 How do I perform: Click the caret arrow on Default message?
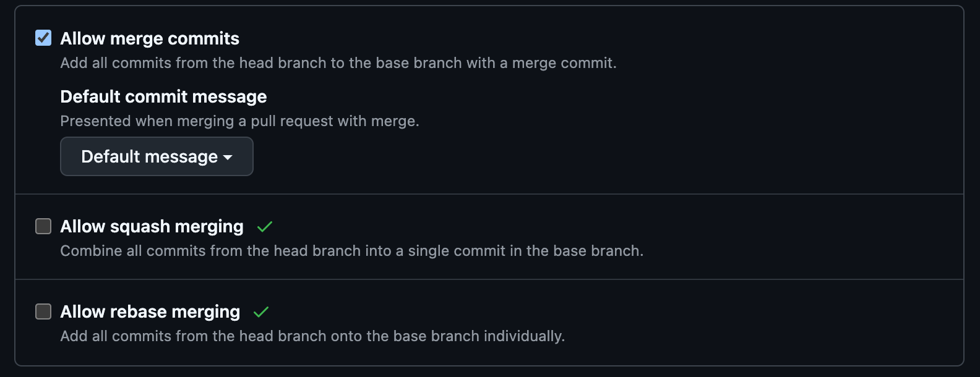click(x=228, y=158)
